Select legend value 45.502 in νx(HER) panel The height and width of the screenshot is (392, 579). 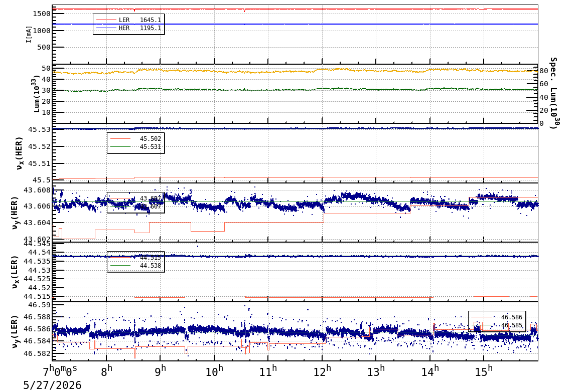click(151, 139)
